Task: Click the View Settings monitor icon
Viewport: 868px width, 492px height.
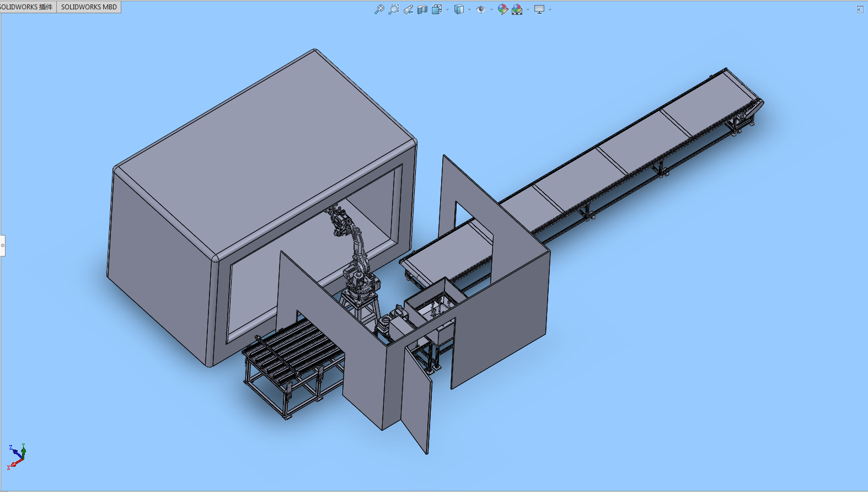Action: pos(539,9)
